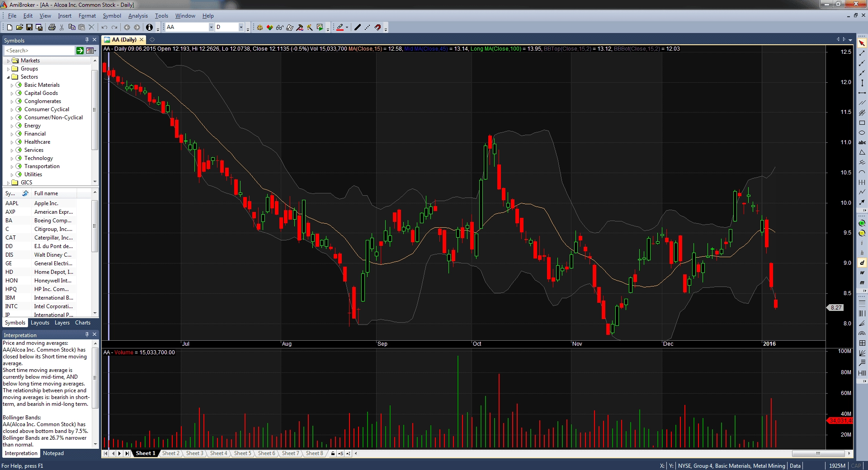Save with the floppy disk icon

pyautogui.click(x=29, y=28)
